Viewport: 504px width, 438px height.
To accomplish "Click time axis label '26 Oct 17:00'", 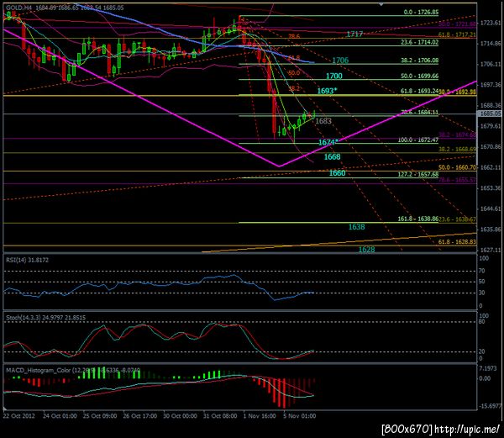I will tap(139, 415).
